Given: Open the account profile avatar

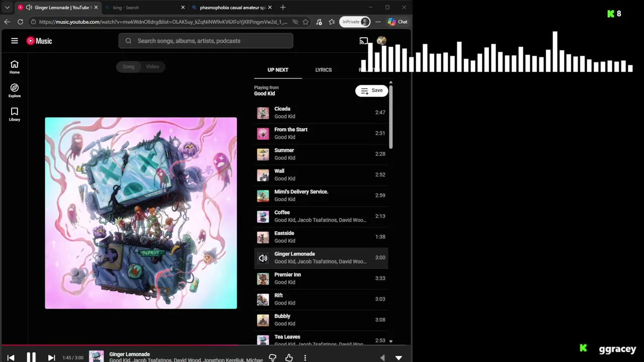Looking at the screenshot, I should click(381, 41).
